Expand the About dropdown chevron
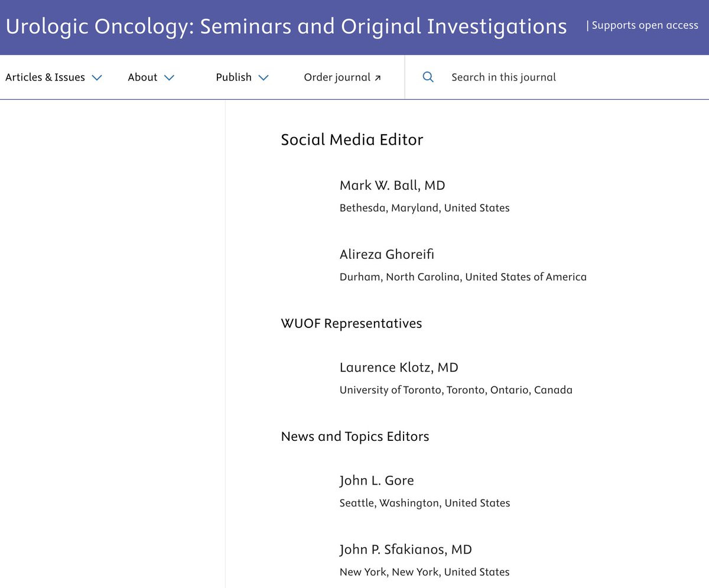This screenshot has height=588, width=709. pos(169,77)
